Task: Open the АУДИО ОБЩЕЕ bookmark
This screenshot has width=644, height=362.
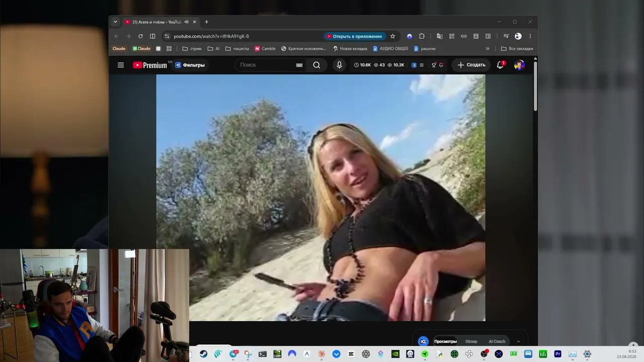Action: pyautogui.click(x=390, y=49)
